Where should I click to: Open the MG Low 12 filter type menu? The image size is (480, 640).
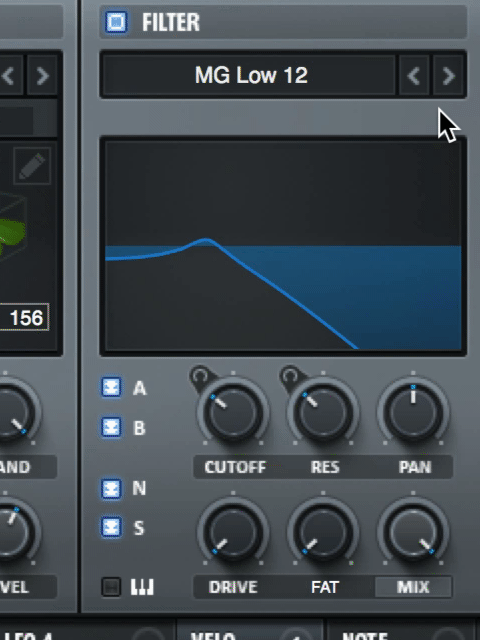point(250,76)
